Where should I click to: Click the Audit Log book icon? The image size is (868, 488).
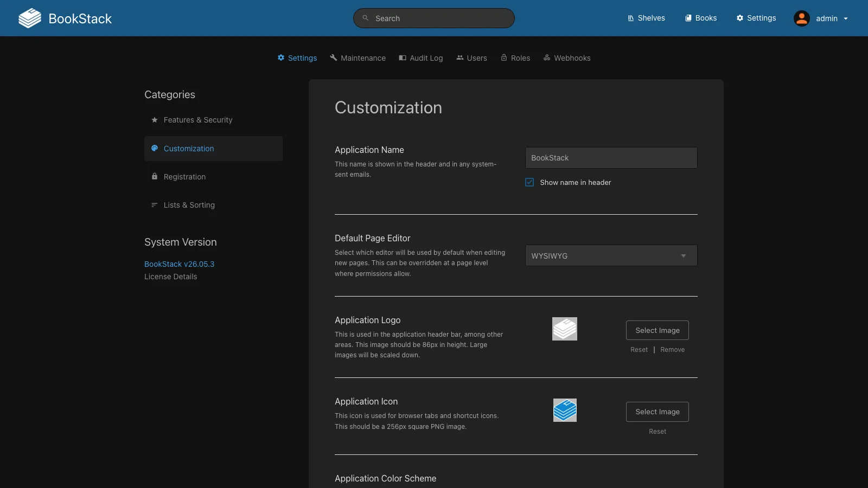[403, 57]
